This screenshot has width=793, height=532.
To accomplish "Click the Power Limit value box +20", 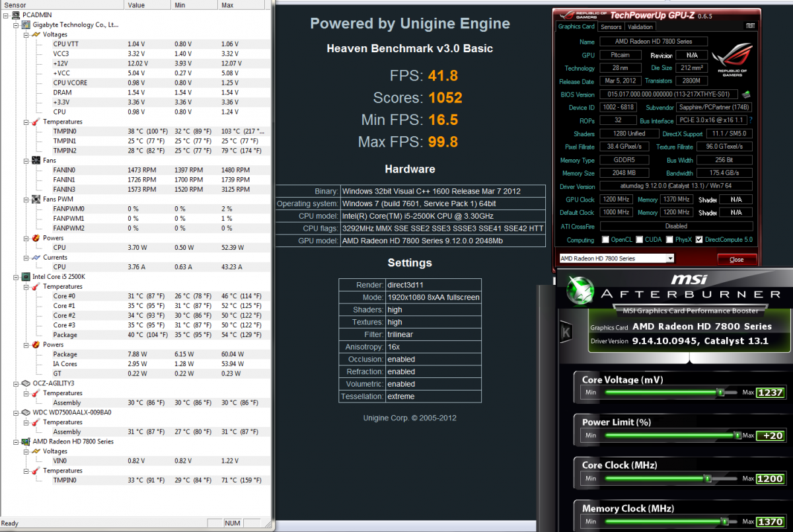I will tap(771, 436).
